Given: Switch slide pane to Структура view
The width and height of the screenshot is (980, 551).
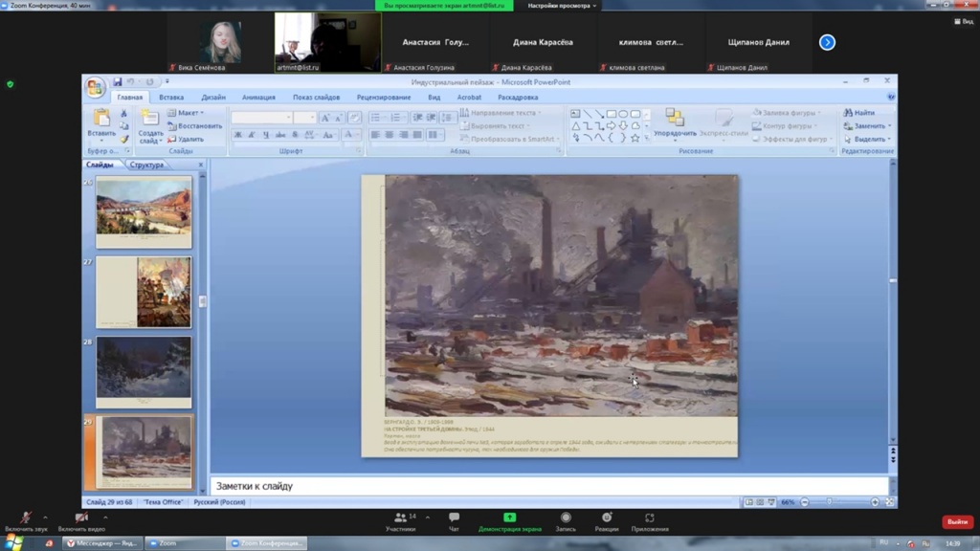Looking at the screenshot, I should 146,165.
